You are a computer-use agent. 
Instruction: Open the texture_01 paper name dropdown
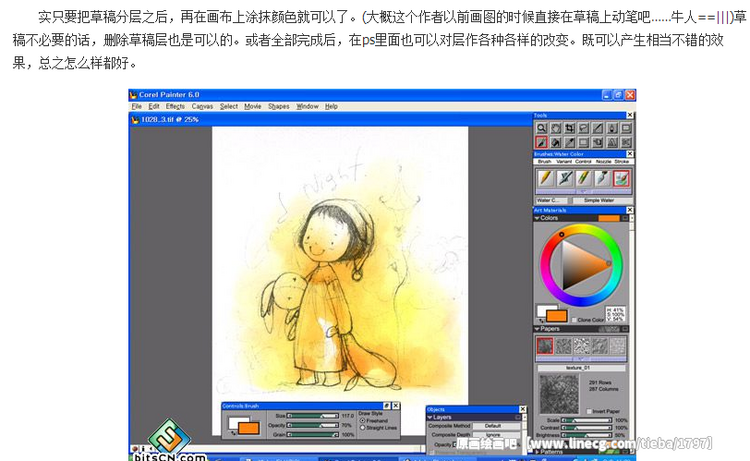581,368
